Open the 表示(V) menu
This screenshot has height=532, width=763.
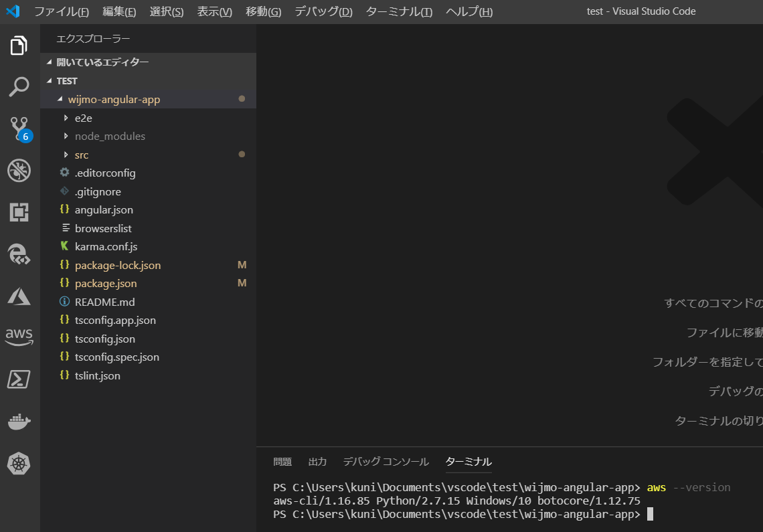(215, 11)
